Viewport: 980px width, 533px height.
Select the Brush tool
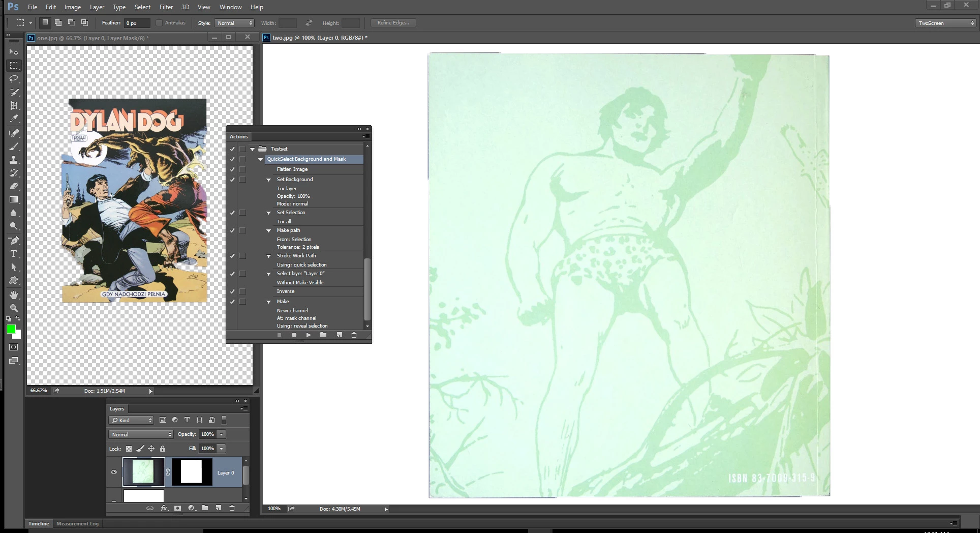tap(14, 146)
